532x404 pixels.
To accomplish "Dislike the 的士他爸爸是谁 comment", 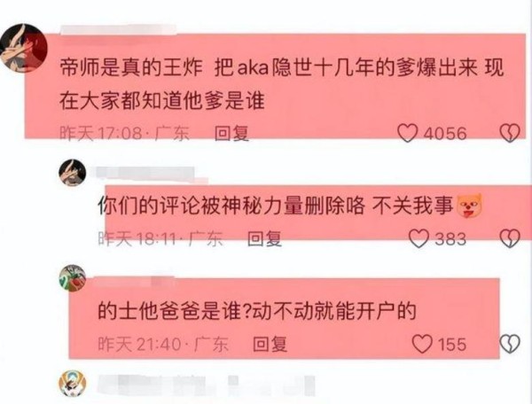I will coord(510,344).
